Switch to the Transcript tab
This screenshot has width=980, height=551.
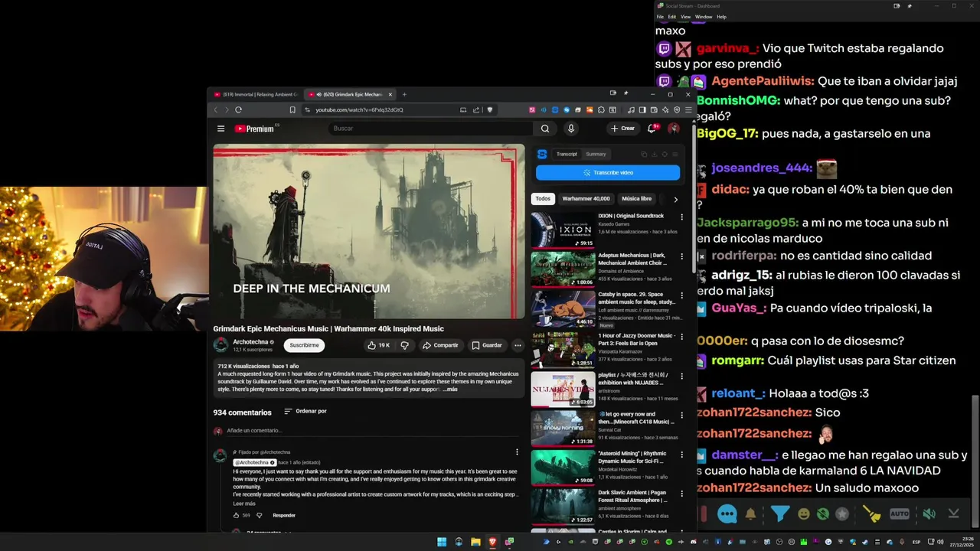(x=567, y=154)
